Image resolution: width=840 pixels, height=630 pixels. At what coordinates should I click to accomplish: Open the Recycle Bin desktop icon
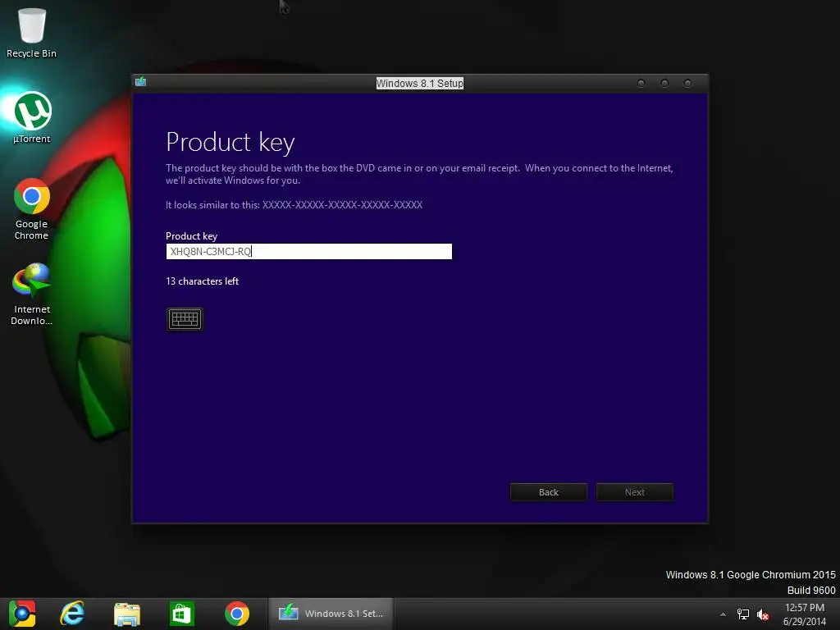(32, 32)
